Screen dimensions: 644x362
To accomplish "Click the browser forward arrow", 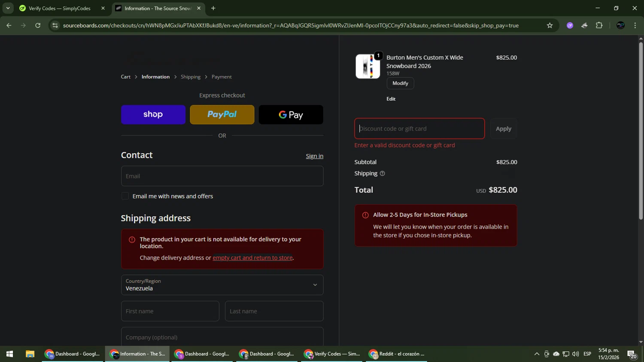I will tap(23, 25).
